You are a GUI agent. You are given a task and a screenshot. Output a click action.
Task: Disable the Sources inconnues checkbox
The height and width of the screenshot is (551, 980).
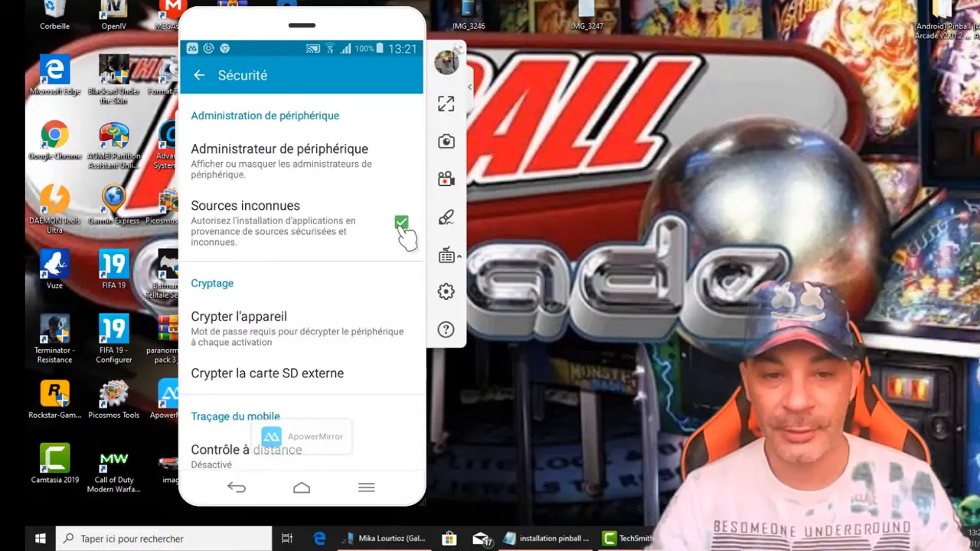click(x=402, y=223)
